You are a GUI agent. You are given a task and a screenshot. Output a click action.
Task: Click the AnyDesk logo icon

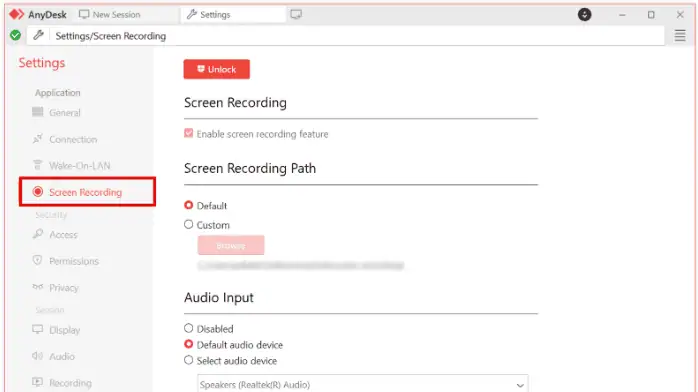click(16, 14)
